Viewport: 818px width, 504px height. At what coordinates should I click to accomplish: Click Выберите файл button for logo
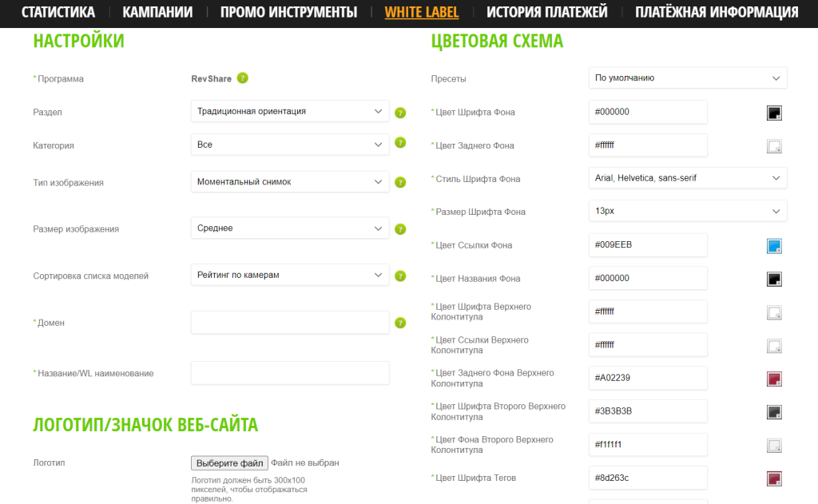229,463
